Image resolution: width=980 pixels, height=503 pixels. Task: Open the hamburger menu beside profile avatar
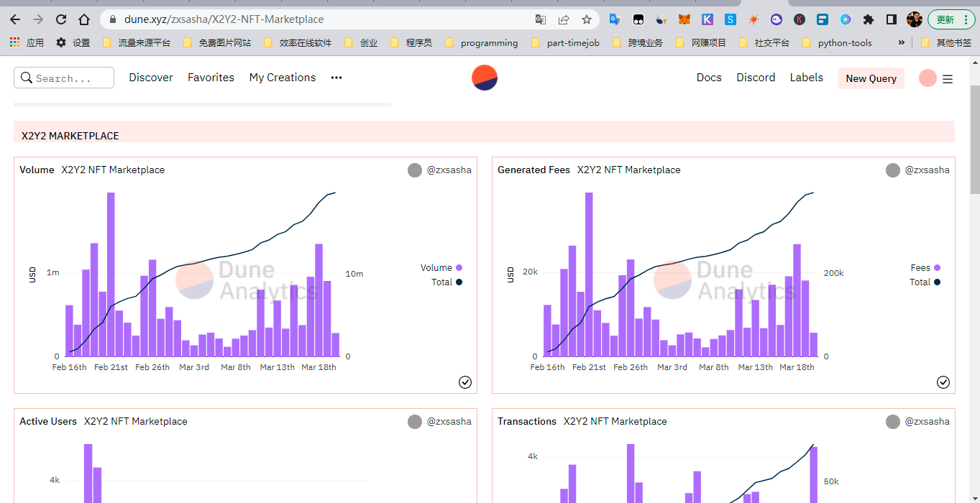(x=948, y=79)
